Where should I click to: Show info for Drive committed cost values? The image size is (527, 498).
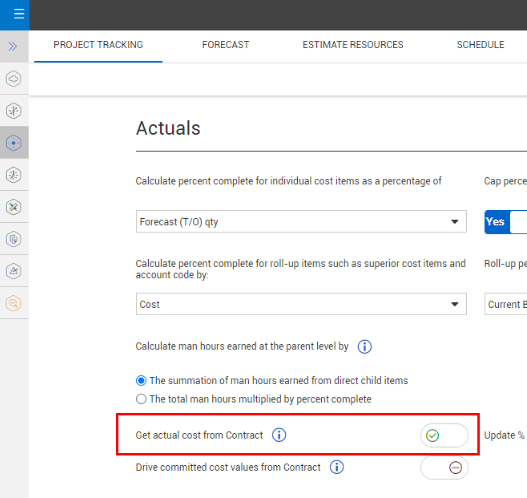337,467
